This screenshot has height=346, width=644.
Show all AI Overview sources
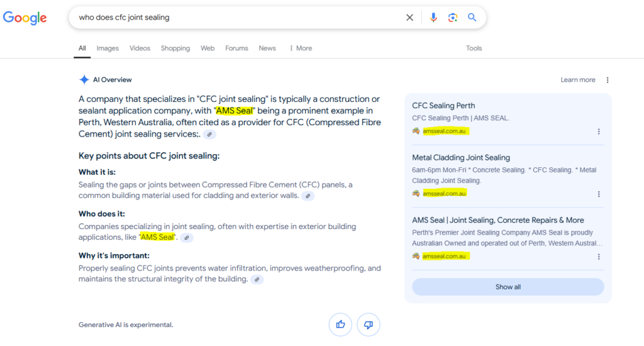pos(508,287)
